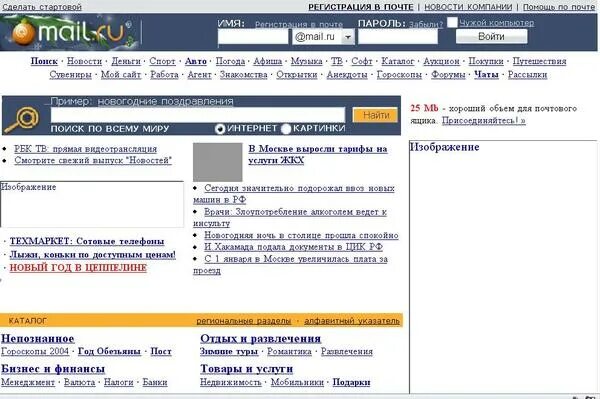
Task: Go to the ТВ section
Action: click(x=337, y=61)
